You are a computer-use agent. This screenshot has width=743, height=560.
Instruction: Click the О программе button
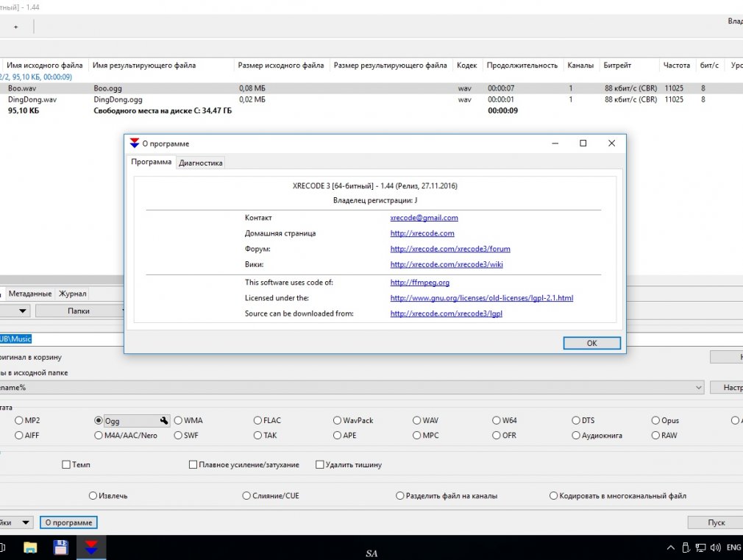(68, 522)
